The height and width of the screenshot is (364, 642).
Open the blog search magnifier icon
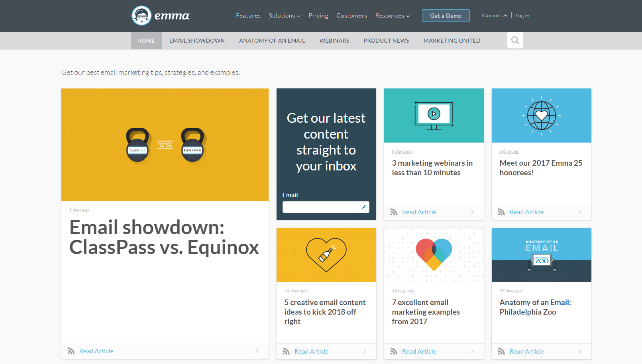click(515, 40)
